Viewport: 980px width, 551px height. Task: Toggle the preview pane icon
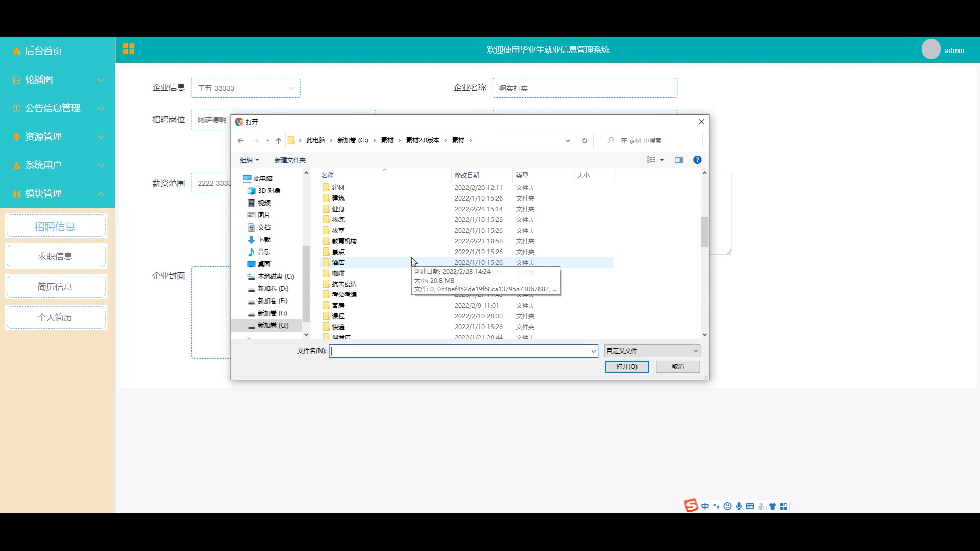coord(679,160)
